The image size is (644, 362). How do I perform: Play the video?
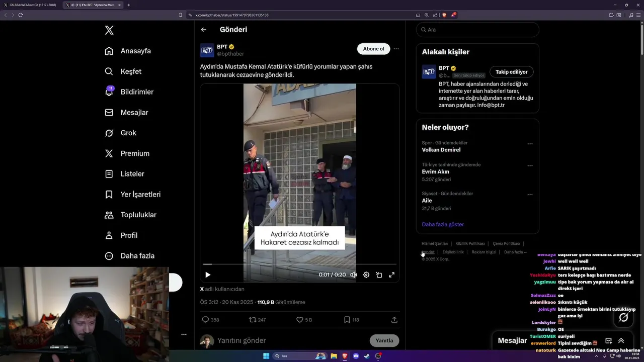(208, 275)
